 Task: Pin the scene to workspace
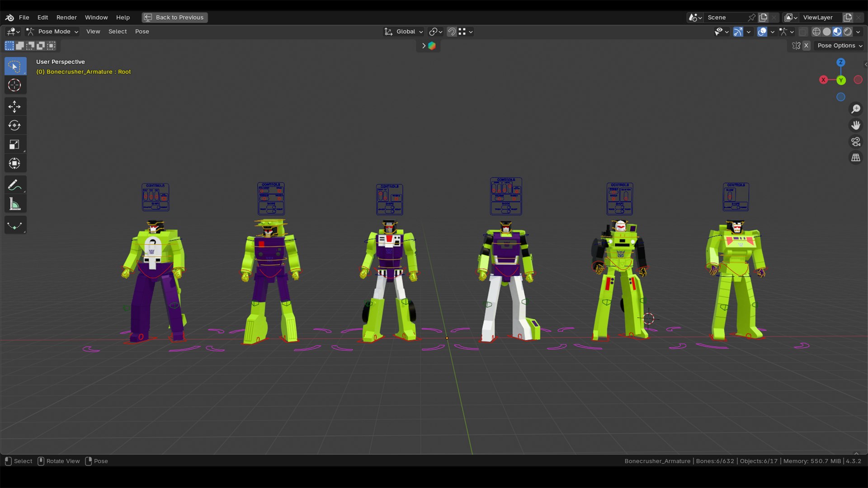point(752,17)
